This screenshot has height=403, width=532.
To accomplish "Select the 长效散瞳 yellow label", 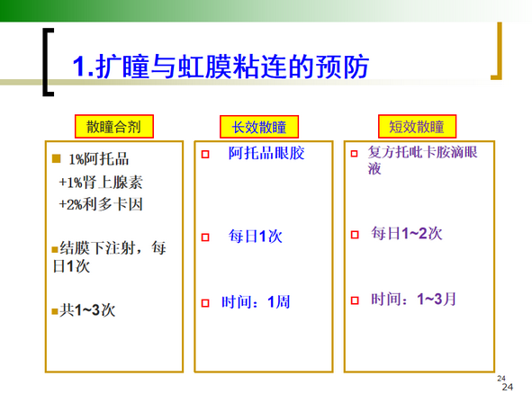I will coord(259,127).
